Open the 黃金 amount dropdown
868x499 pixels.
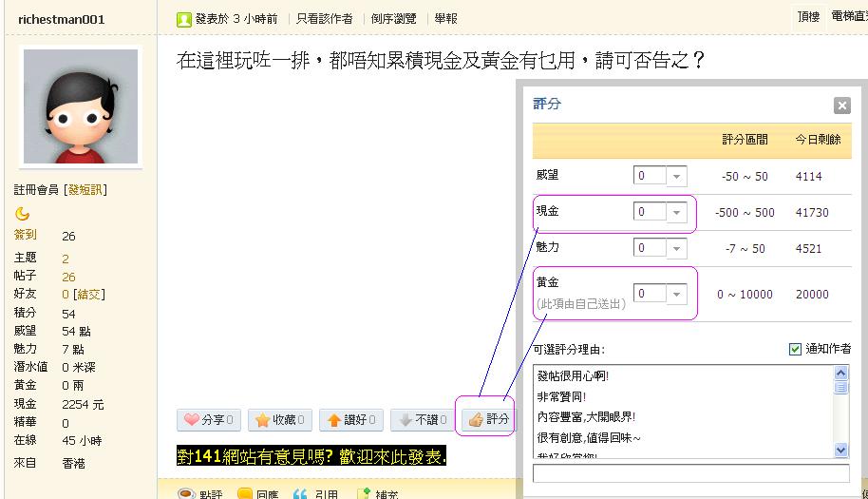point(676,294)
